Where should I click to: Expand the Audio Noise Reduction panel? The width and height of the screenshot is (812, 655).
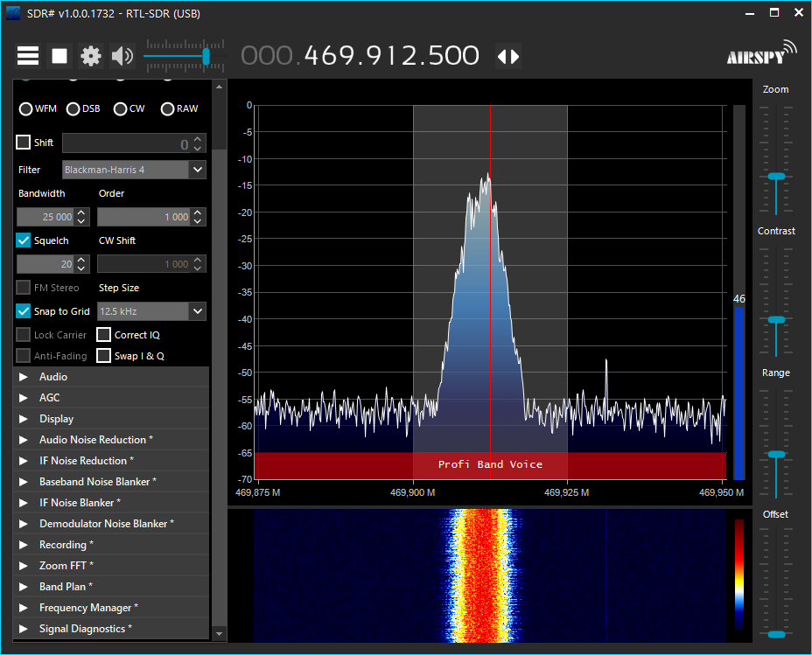coord(111,440)
